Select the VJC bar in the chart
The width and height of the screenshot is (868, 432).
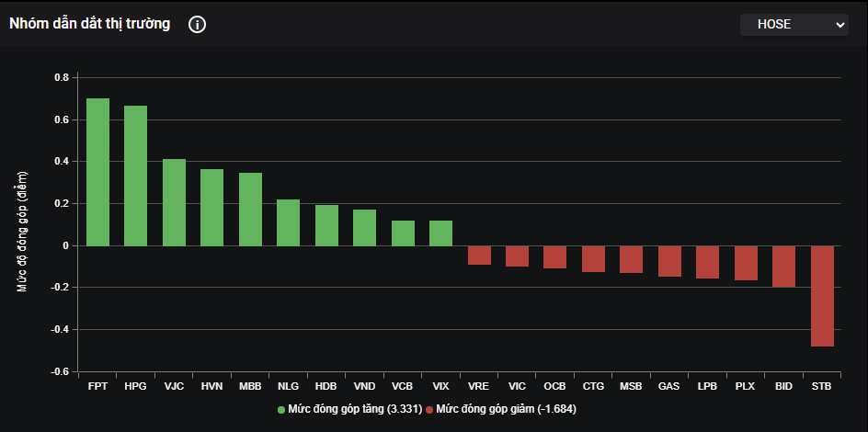175,202
